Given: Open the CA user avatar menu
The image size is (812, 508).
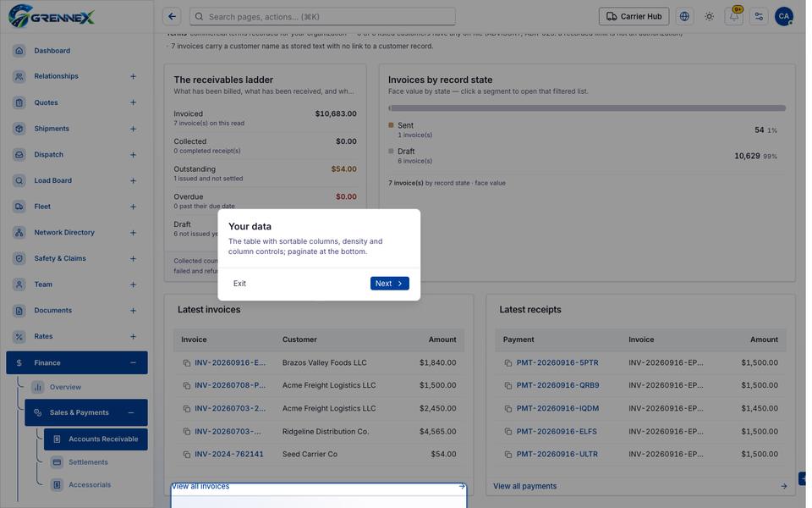Looking at the screenshot, I should click(x=783, y=17).
